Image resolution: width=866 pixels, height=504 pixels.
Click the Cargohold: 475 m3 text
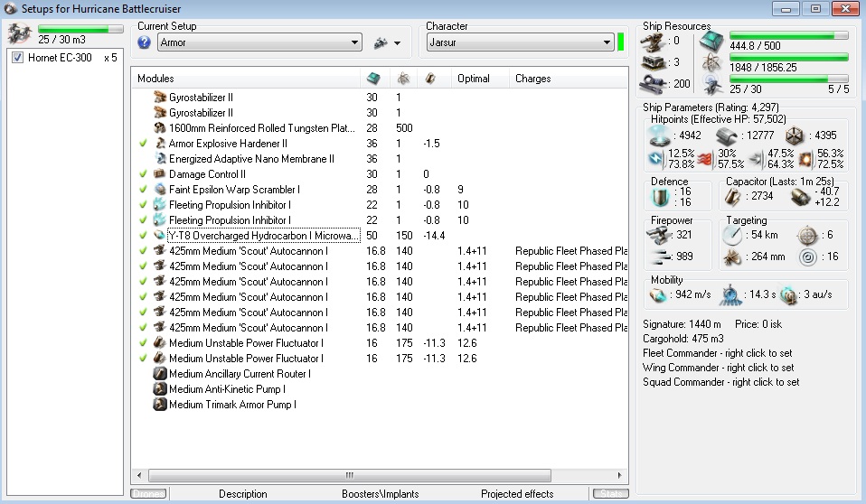point(683,339)
